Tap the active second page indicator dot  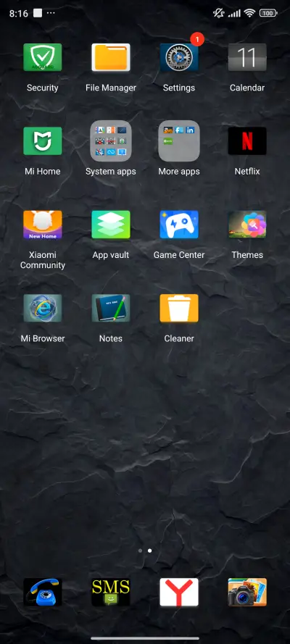tap(150, 551)
